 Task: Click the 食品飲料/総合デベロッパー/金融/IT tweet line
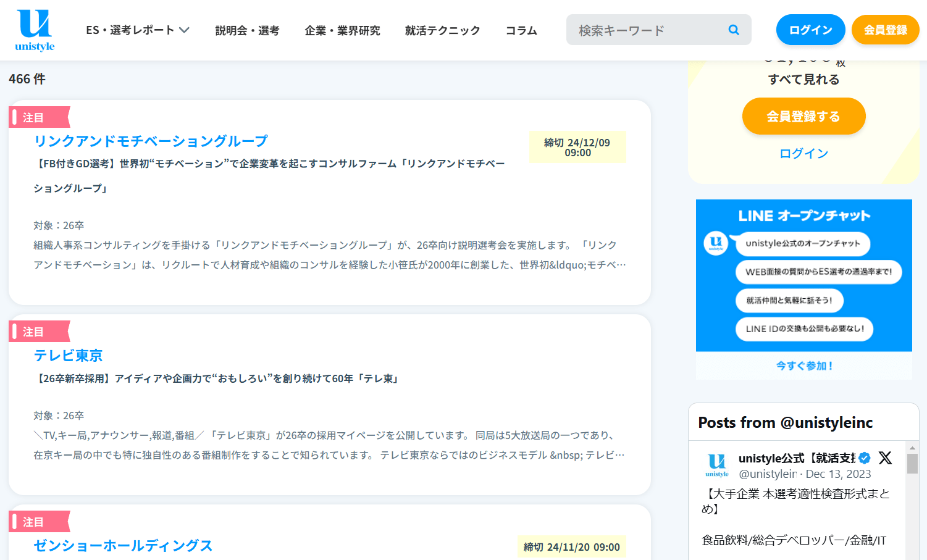[794, 540]
